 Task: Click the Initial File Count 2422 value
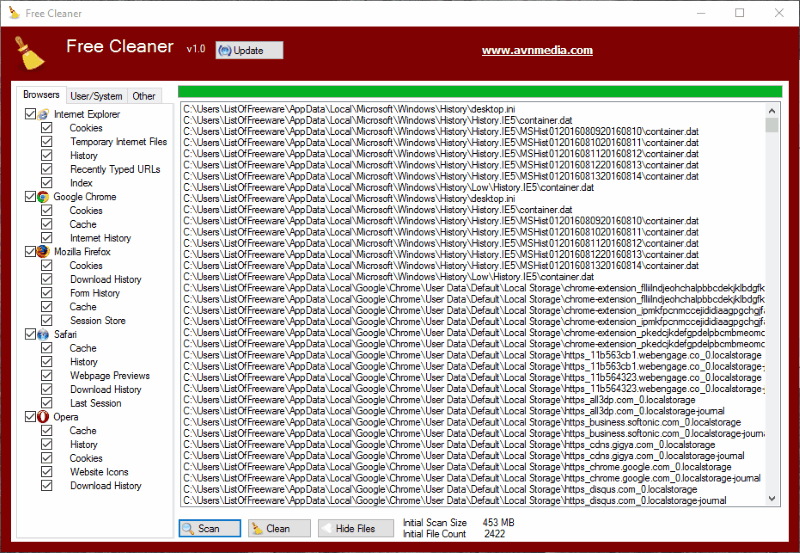coord(494,534)
